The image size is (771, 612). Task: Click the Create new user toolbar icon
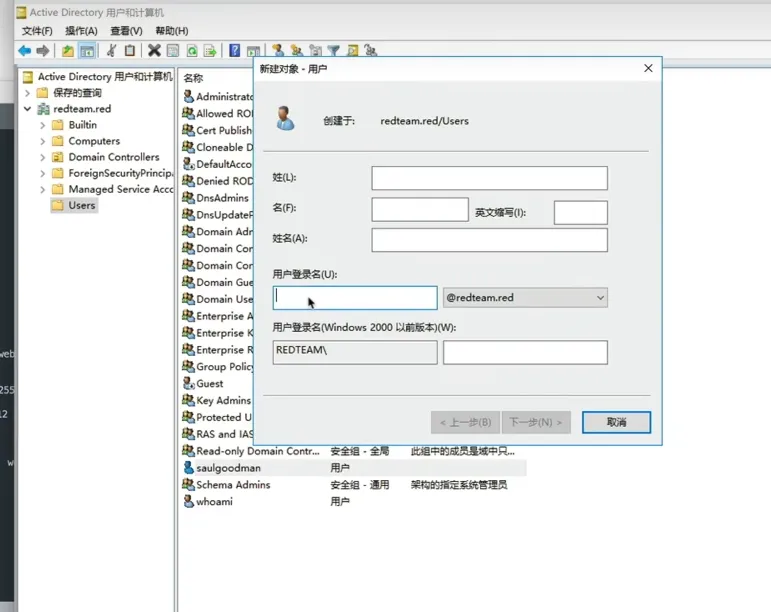coord(278,50)
